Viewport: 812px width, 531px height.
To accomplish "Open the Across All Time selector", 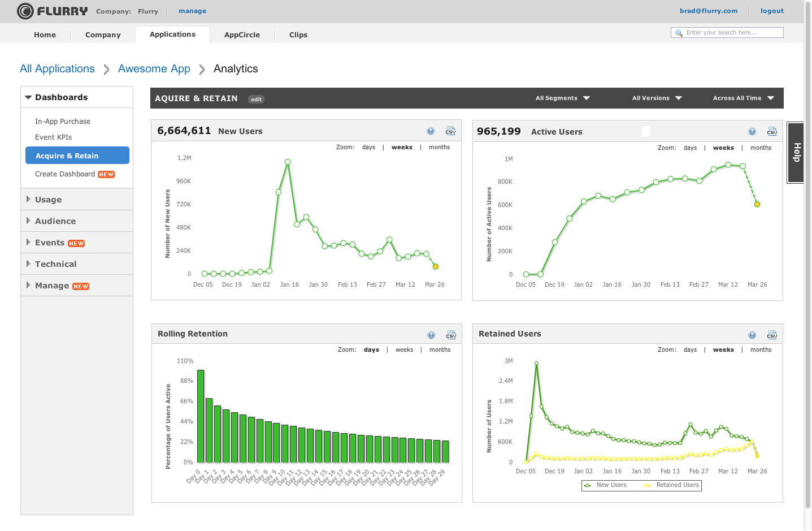I will (742, 98).
